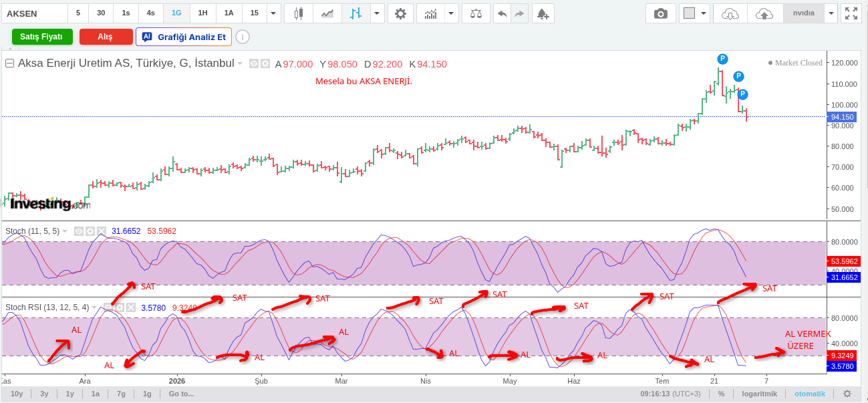Take a chart snapshot with camera icon

point(660,13)
